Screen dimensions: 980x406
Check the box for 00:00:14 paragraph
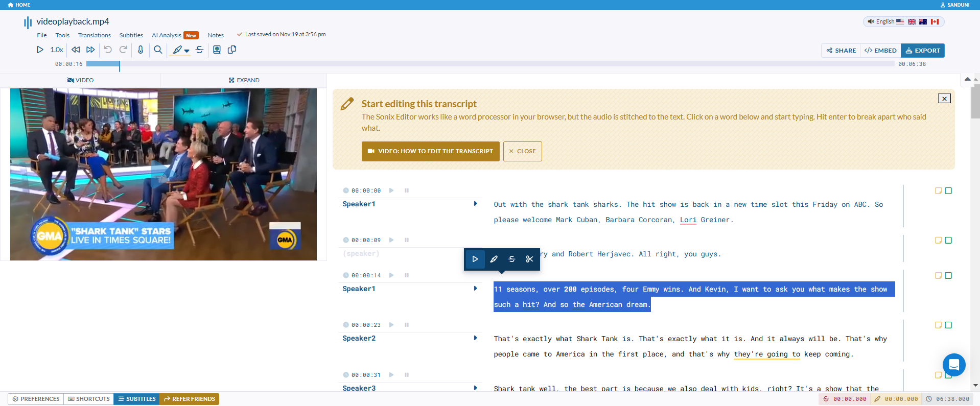point(948,275)
